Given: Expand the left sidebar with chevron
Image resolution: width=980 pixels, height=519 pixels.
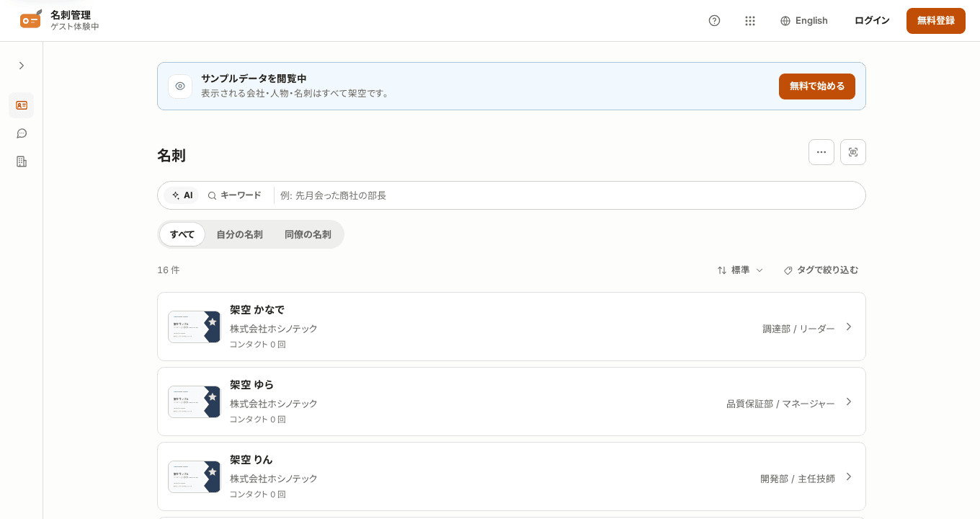Looking at the screenshot, I should pos(22,66).
